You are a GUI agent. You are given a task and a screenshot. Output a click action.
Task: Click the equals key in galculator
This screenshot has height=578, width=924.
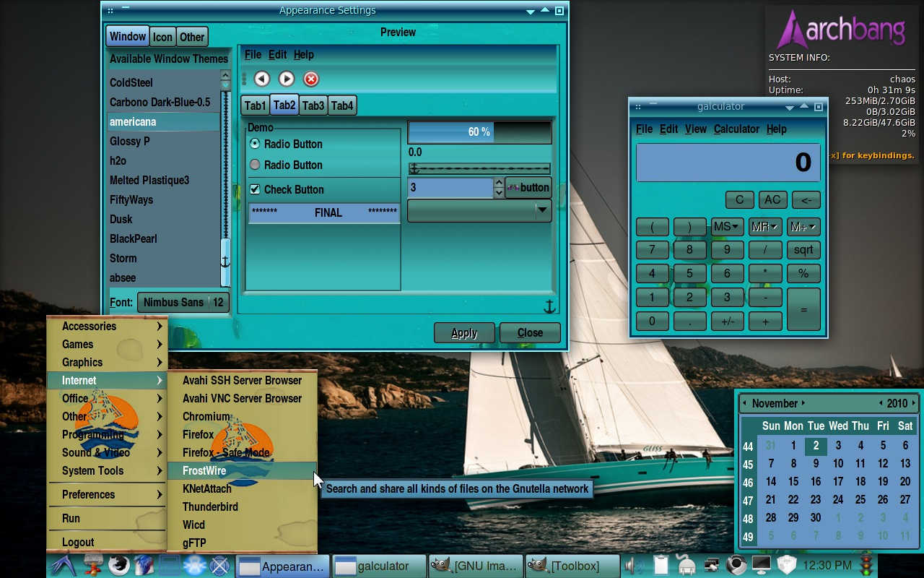pos(803,309)
